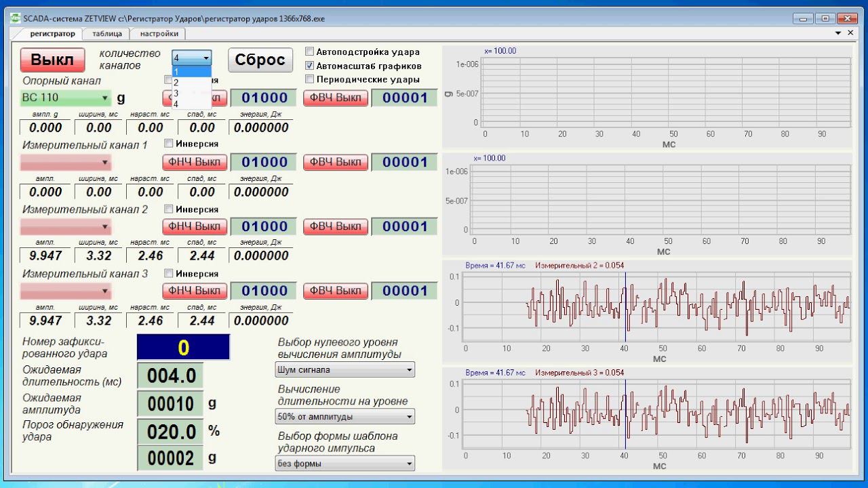Open the ВС 110 reference channel dropdown
The image size is (868, 488).
pos(66,98)
